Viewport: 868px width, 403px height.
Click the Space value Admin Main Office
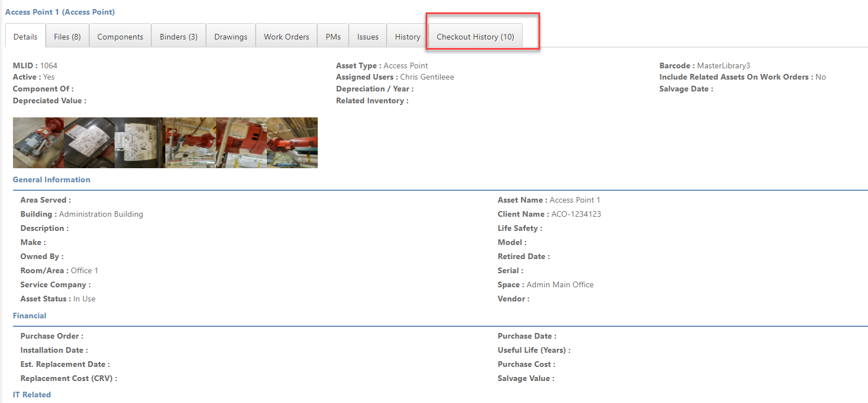560,284
